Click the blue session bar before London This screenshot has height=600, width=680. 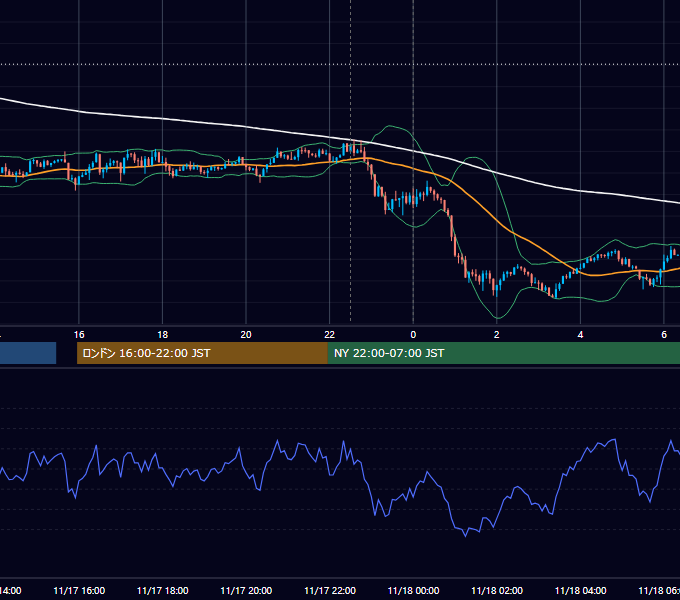pyautogui.click(x=28, y=353)
